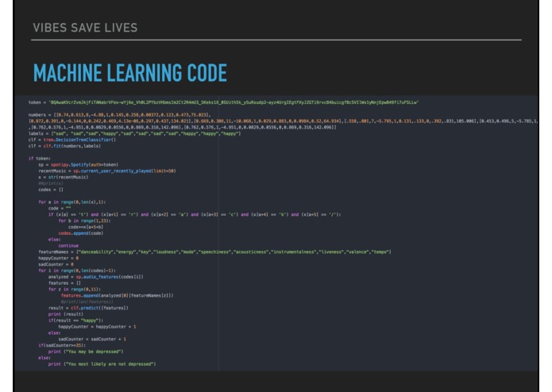Click the print 'You most likely are not depressed' line

click(102, 364)
